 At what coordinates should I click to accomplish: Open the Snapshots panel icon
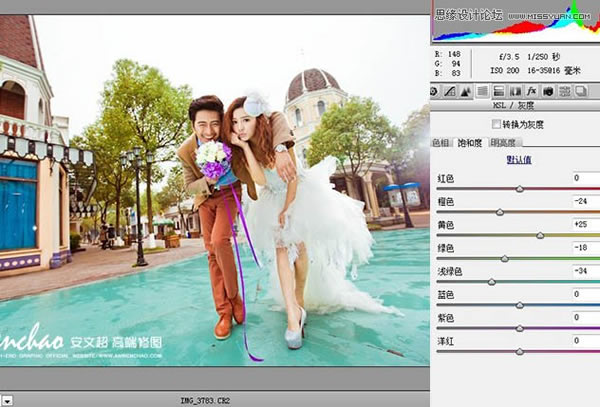(580, 91)
